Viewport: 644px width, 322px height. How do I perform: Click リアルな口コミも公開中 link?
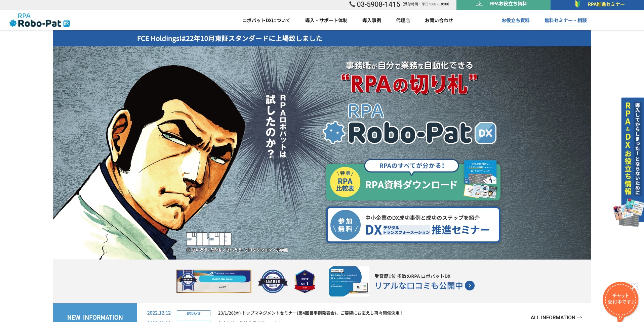point(419,286)
